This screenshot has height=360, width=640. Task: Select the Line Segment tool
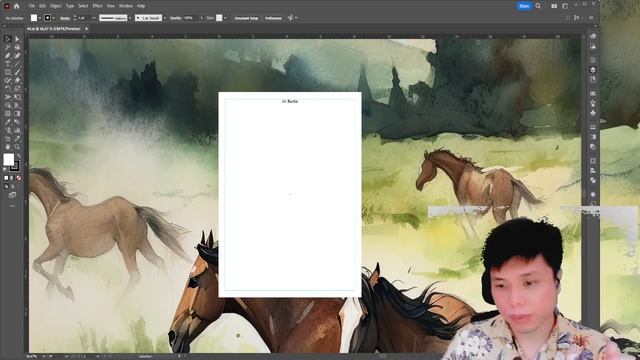(x=17, y=64)
